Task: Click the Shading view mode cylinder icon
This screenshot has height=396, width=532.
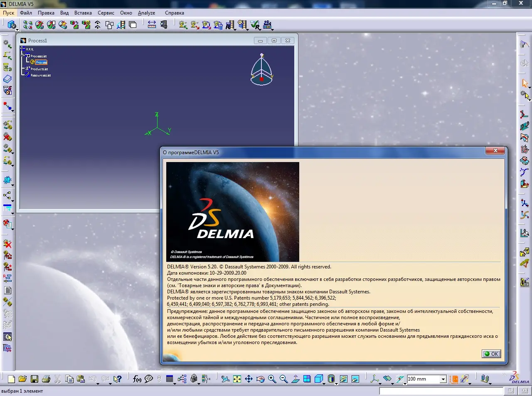Action: (331, 379)
